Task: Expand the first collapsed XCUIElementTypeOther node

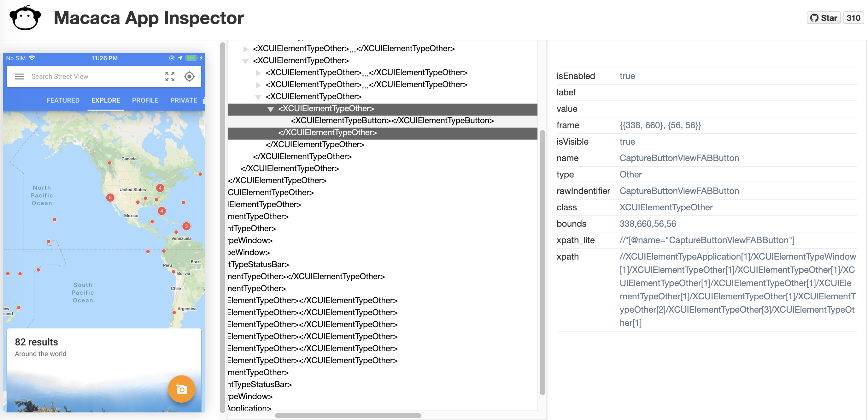Action: (246, 49)
